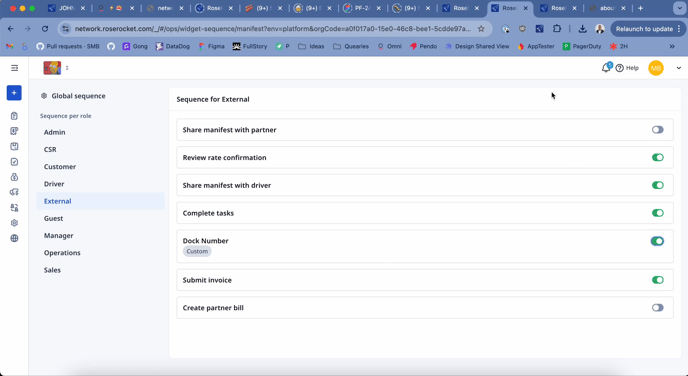Image resolution: width=688 pixels, height=376 pixels.
Task: Open the Pull requests - SMB bookmark
Action: (68, 46)
